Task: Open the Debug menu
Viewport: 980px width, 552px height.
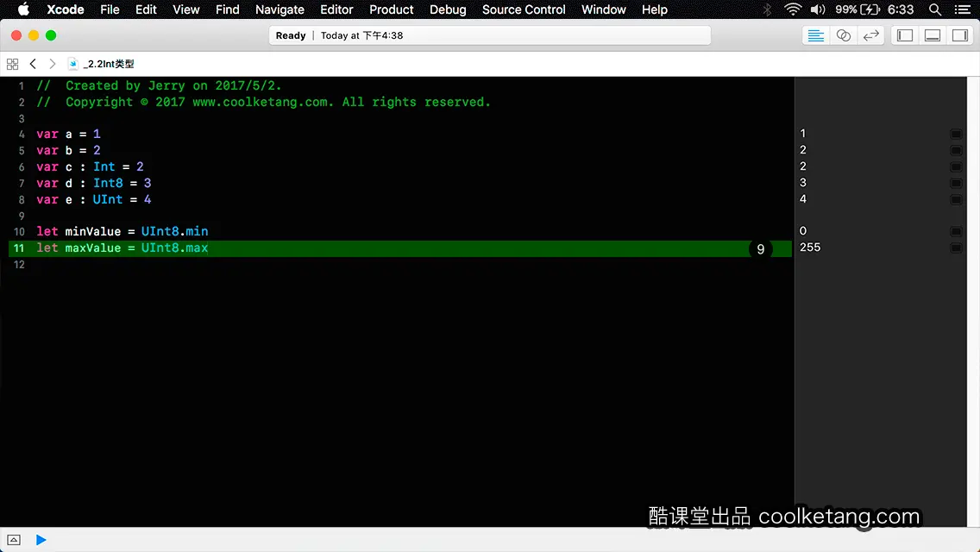Action: point(448,9)
